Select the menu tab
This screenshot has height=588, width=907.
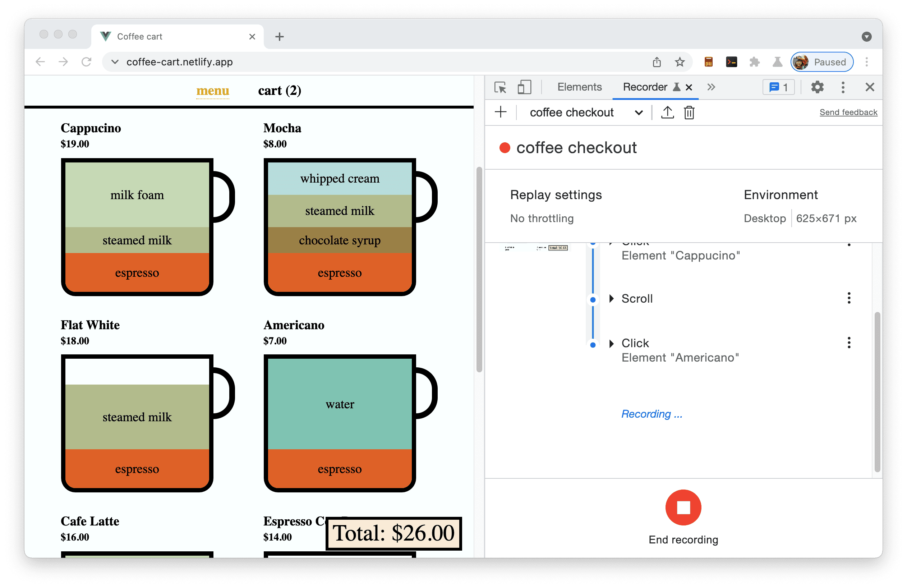[212, 91]
